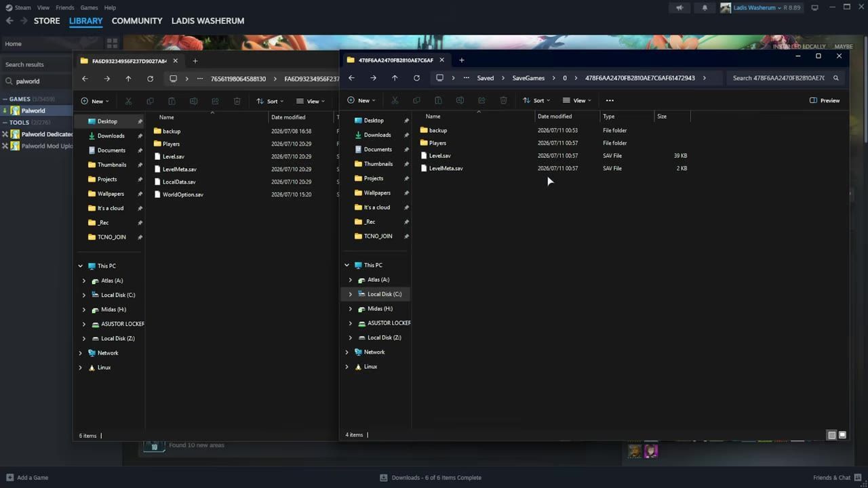Refresh the left Explorer window
868x488 pixels.
pyautogui.click(x=150, y=79)
